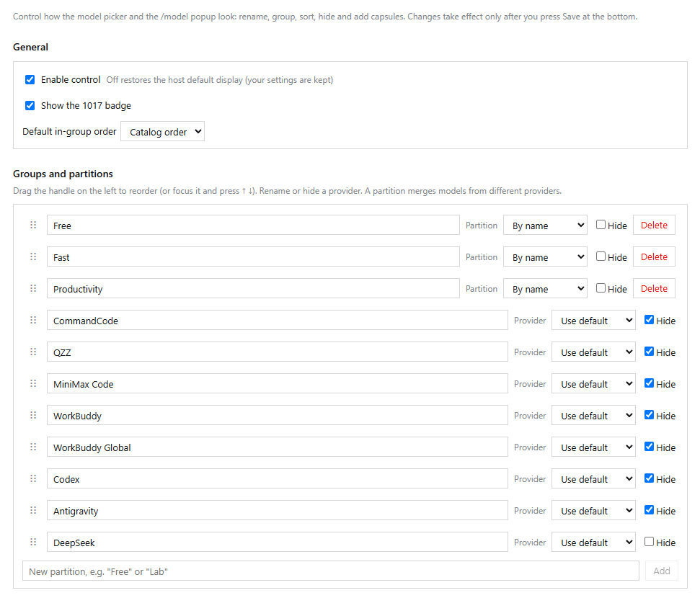Click the drag handle for MiniMax Code row
Viewport: 700px width, 598px height.
click(x=33, y=383)
